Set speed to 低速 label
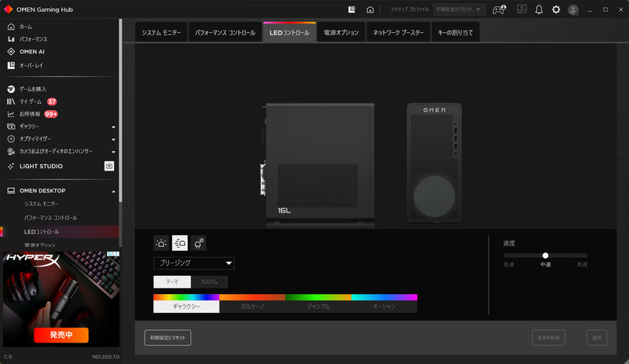Screen dimensions: 629x364 [x=509, y=264]
